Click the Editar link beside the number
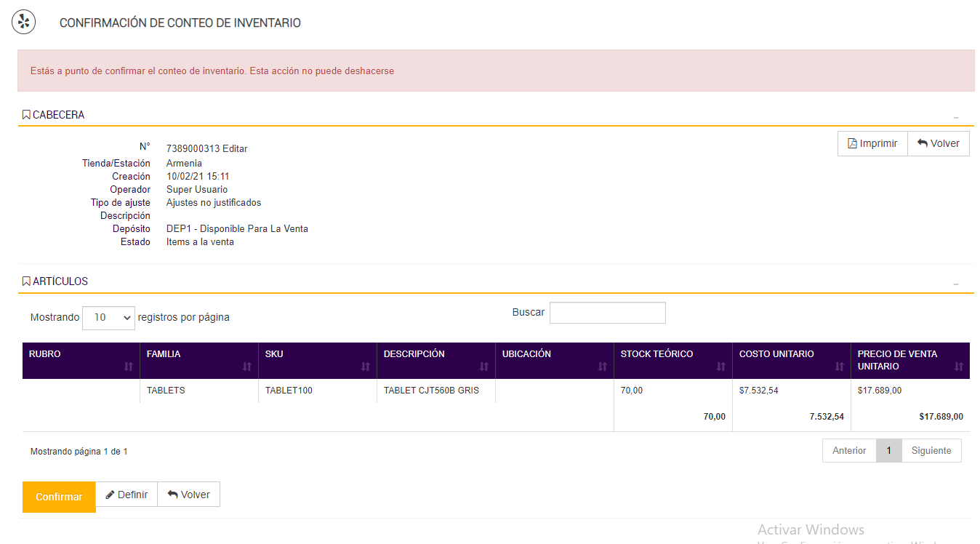This screenshot has height=544, width=980. 235,148
